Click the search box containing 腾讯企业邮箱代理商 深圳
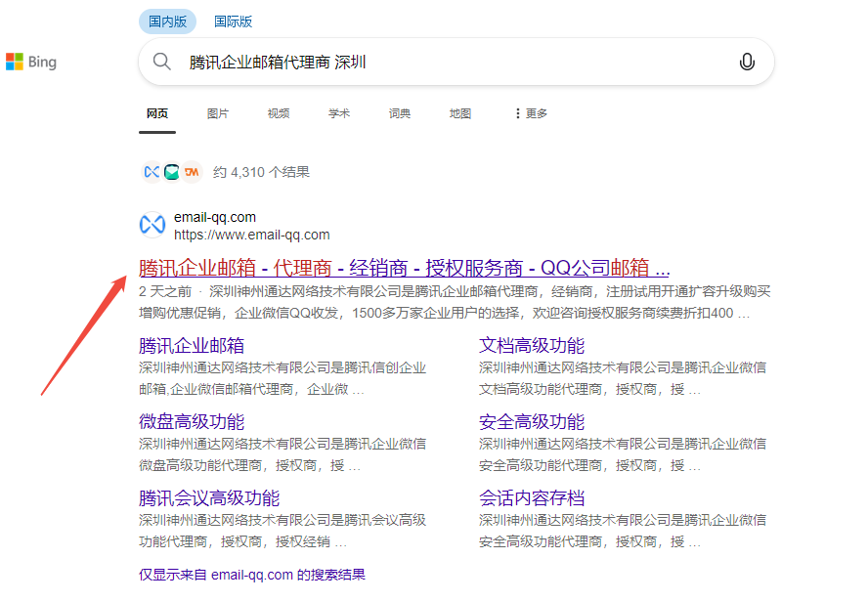The height and width of the screenshot is (602, 868). (x=456, y=62)
